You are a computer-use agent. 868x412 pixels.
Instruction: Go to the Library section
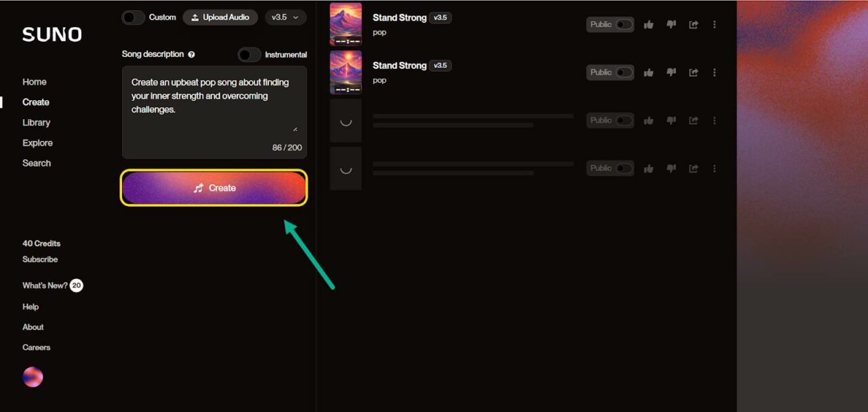pyautogui.click(x=36, y=122)
